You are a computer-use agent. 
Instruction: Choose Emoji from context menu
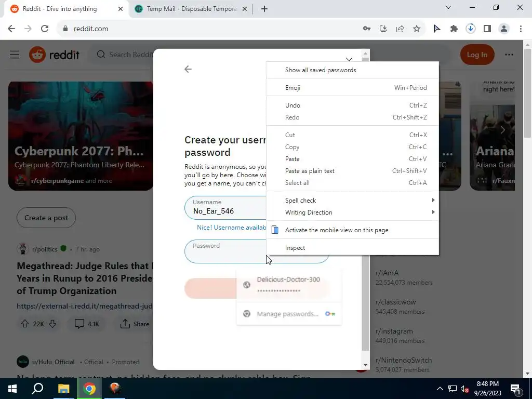point(353,88)
